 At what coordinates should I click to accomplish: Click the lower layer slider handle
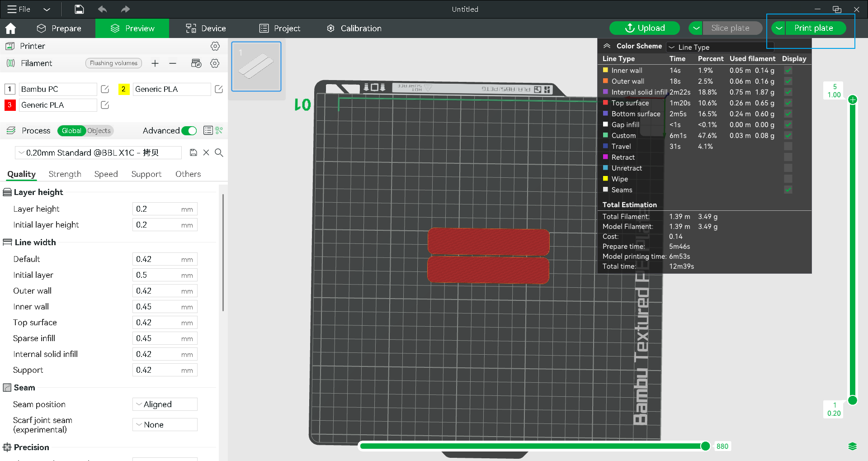(x=853, y=400)
